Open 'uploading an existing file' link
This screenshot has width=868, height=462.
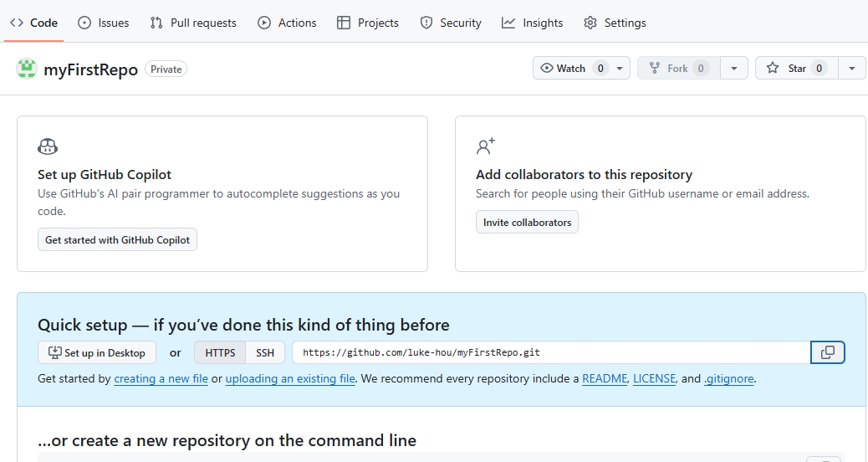pyautogui.click(x=290, y=379)
